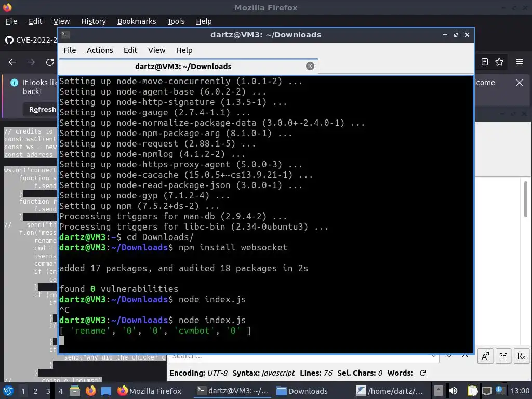Click Encoding UTF-8 in status bar
Viewport: 532px width, 399px height.
[198, 373]
